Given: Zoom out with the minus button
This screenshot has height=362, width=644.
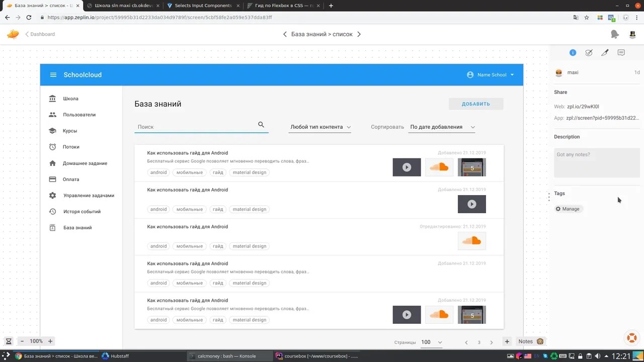Looking at the screenshot, I should pyautogui.click(x=22, y=341).
